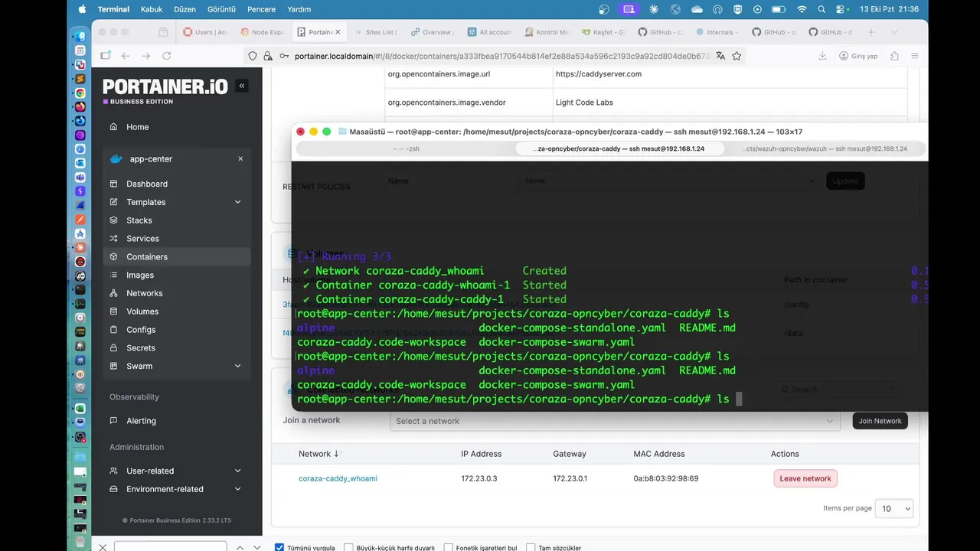Switch to Kontrol Merkezi browser tab
This screenshot has height=551, width=980.
pyautogui.click(x=547, y=32)
